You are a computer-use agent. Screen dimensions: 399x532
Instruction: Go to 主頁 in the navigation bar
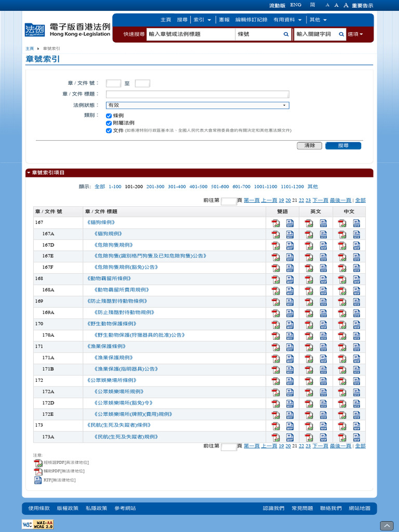pyautogui.click(x=166, y=20)
